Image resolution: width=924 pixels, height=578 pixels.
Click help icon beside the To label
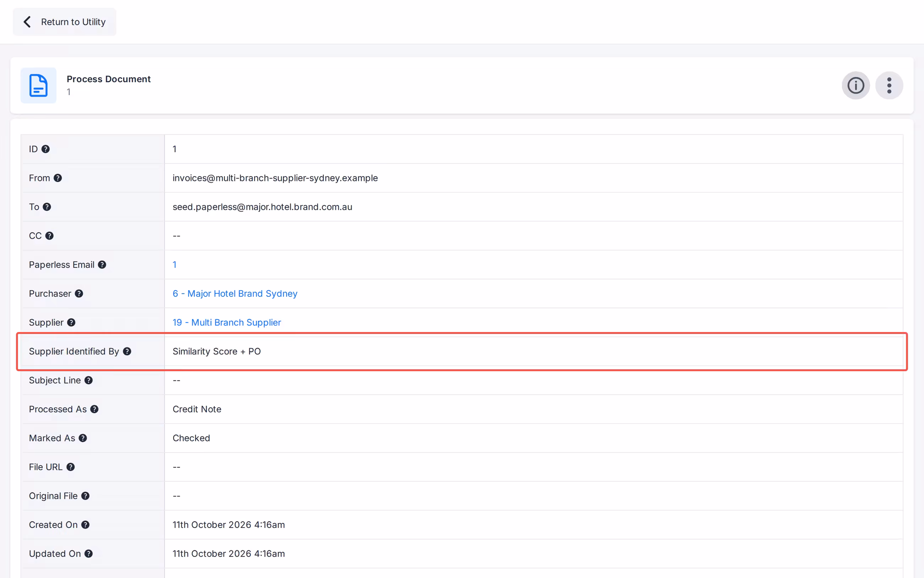click(47, 207)
